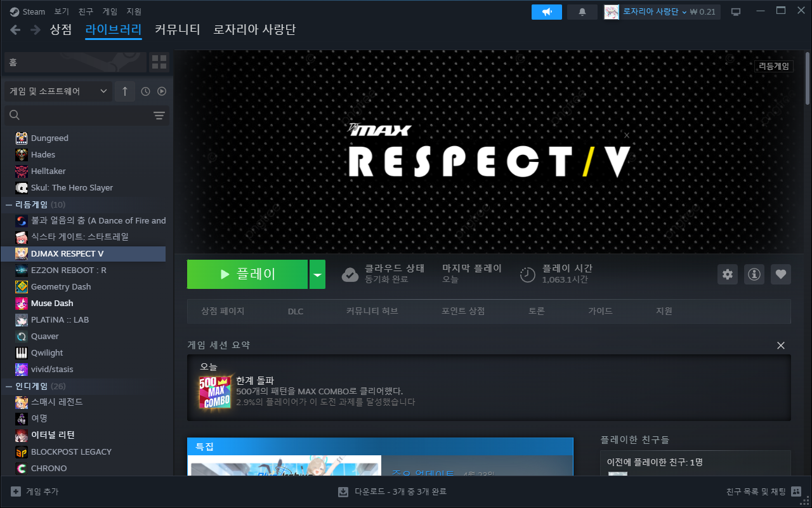The width and height of the screenshot is (812, 508).
Task: Open the 상점 페이지 link
Action: click(x=223, y=311)
